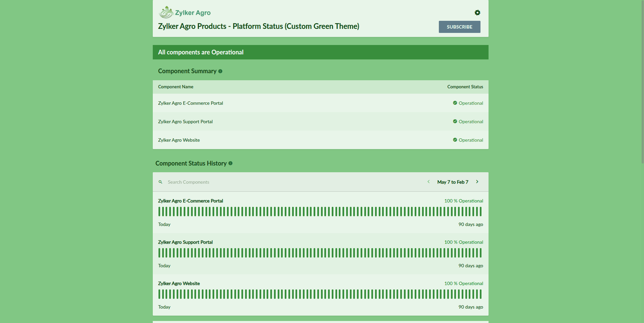644x323 pixels.
Task: Click the Platform Status page title
Action: 259,26
